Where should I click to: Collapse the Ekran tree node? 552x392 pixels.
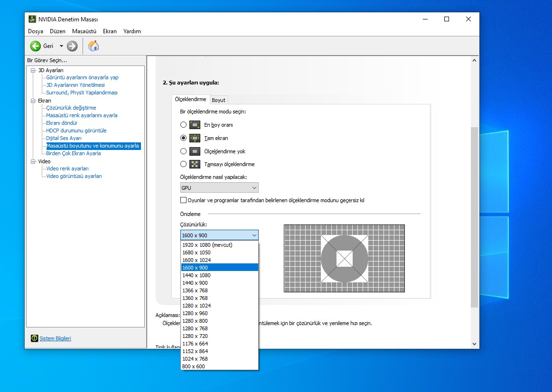tap(33, 101)
